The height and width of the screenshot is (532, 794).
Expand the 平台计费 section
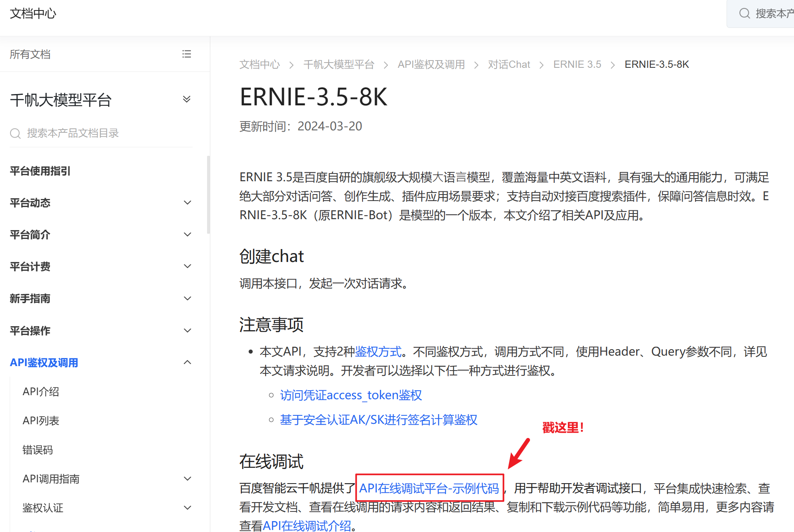pyautogui.click(x=187, y=266)
